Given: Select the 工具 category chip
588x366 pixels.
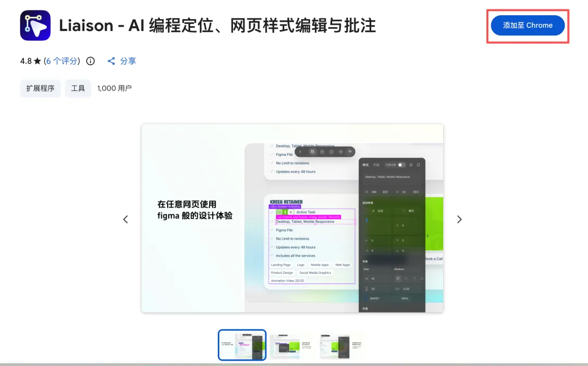Looking at the screenshot, I should [78, 88].
